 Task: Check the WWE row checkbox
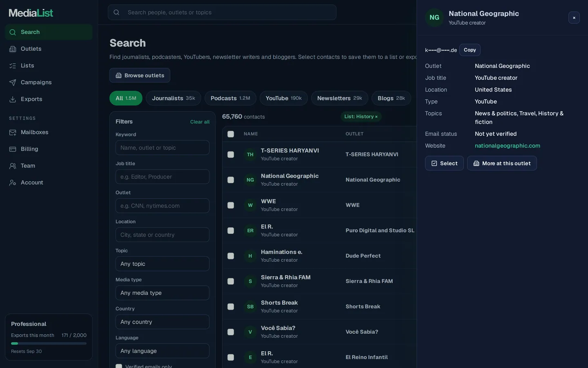231,205
